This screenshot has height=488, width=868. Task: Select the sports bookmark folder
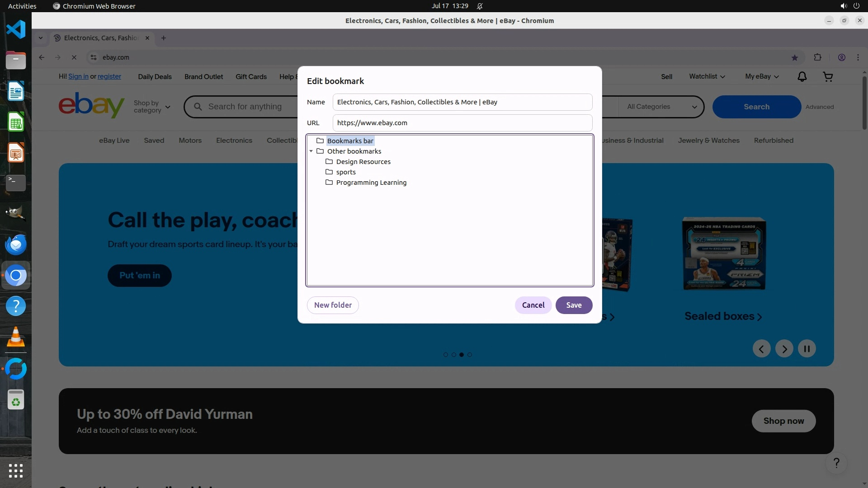tap(346, 172)
